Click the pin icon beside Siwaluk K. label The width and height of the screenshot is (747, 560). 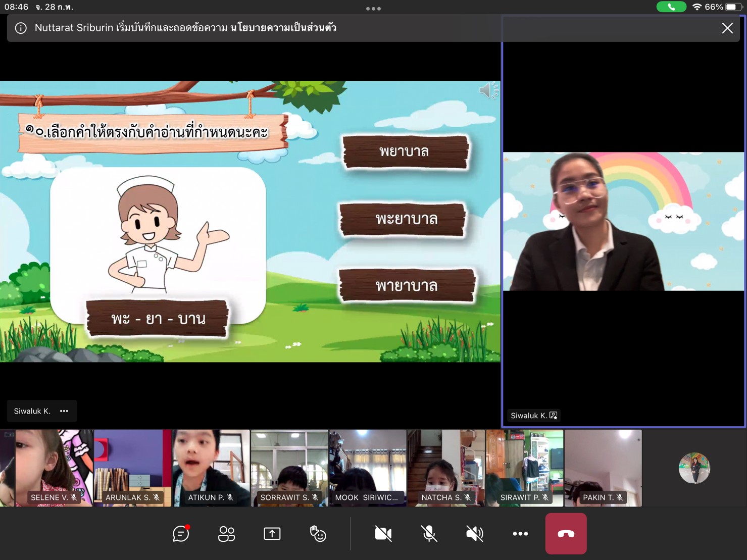(554, 416)
